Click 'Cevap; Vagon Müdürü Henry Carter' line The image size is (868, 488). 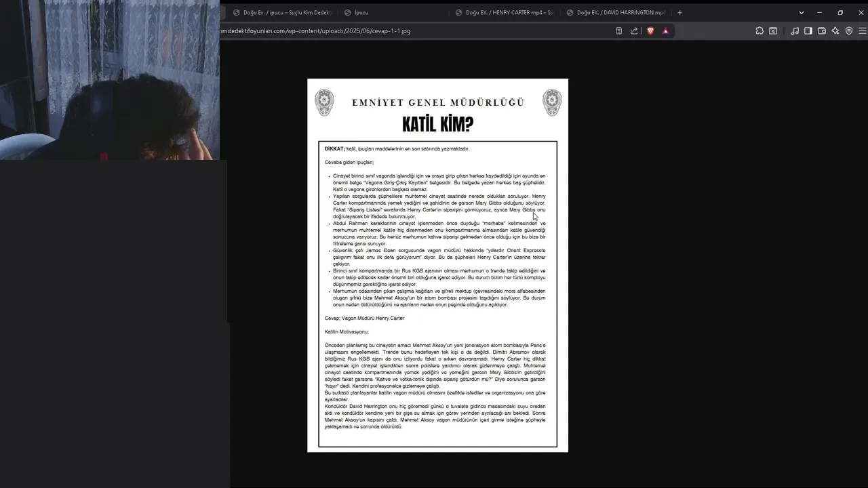(364, 318)
